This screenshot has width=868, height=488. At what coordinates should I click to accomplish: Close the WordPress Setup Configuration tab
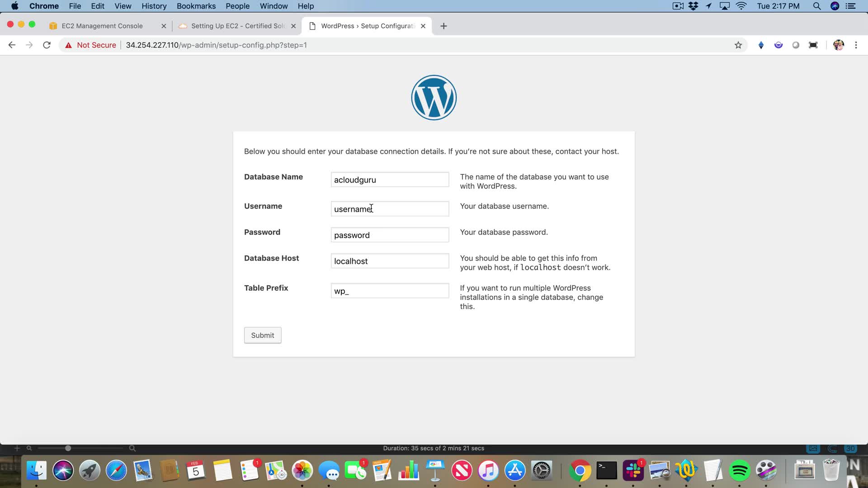coord(423,26)
